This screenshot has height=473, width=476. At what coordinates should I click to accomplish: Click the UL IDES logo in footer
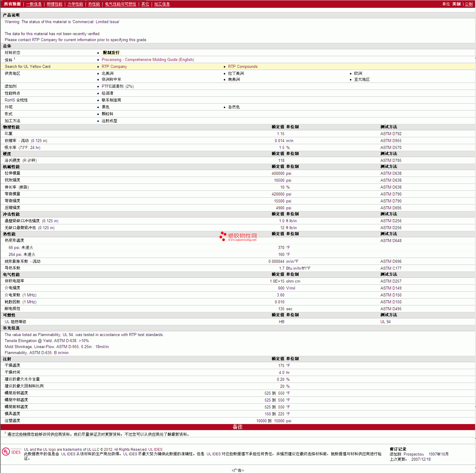pos(11,452)
